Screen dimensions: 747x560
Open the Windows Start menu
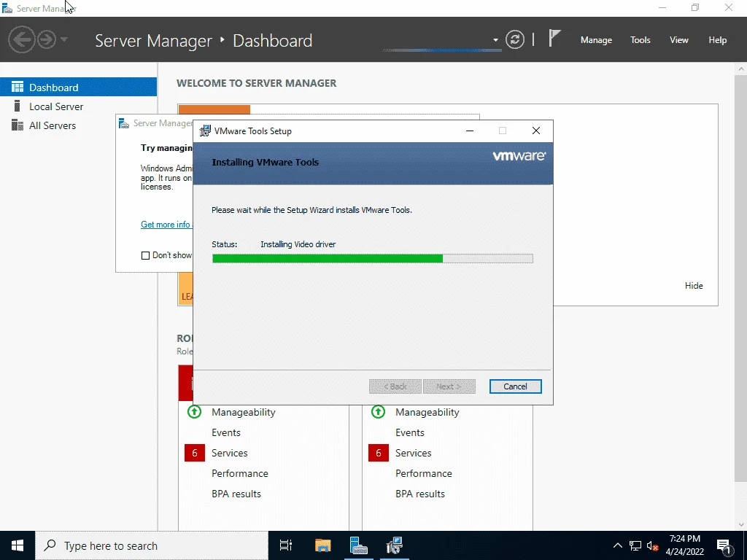[x=18, y=545]
